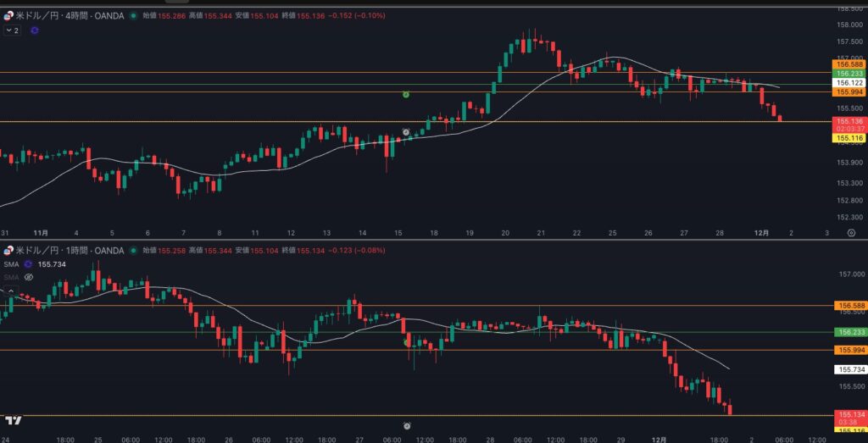
Task: Expand the collapsed indicator legend showing 2
Action: click(12, 30)
